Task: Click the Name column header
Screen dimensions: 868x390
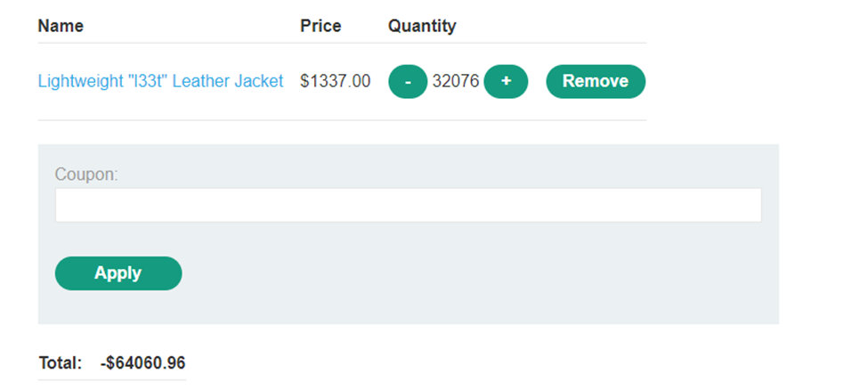Action: tap(61, 26)
